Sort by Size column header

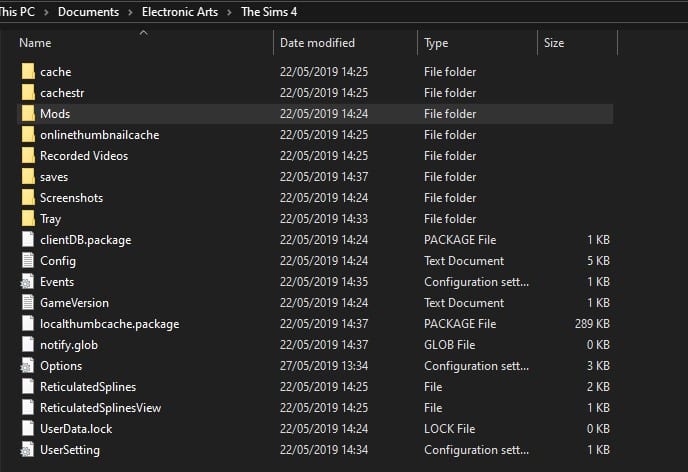[554, 43]
